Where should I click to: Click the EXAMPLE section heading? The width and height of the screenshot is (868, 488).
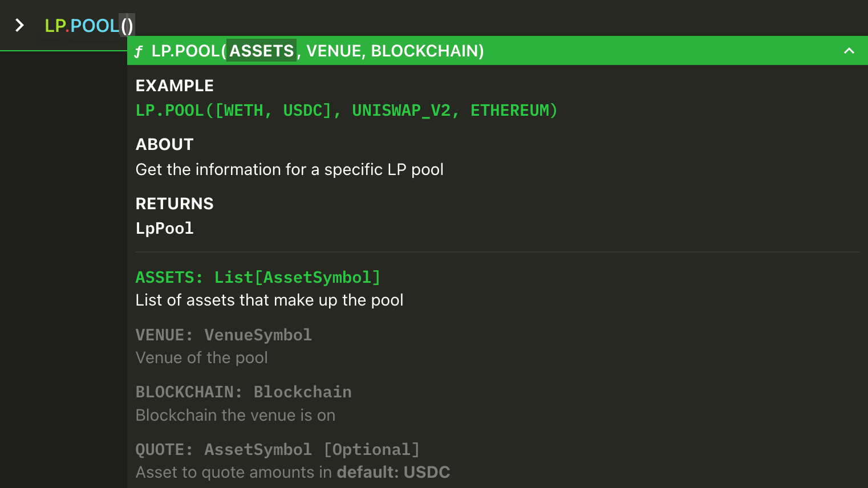pyautogui.click(x=175, y=86)
